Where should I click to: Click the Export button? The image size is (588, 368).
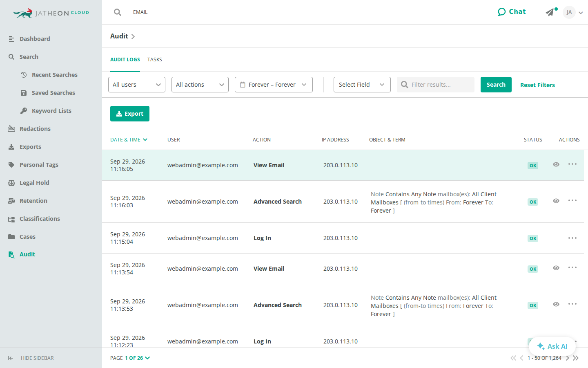coord(130,114)
